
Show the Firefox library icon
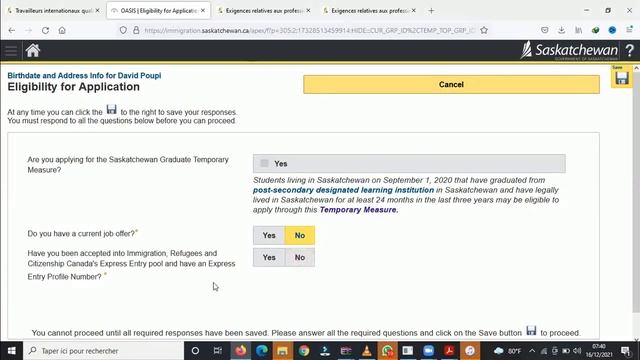[578, 30]
